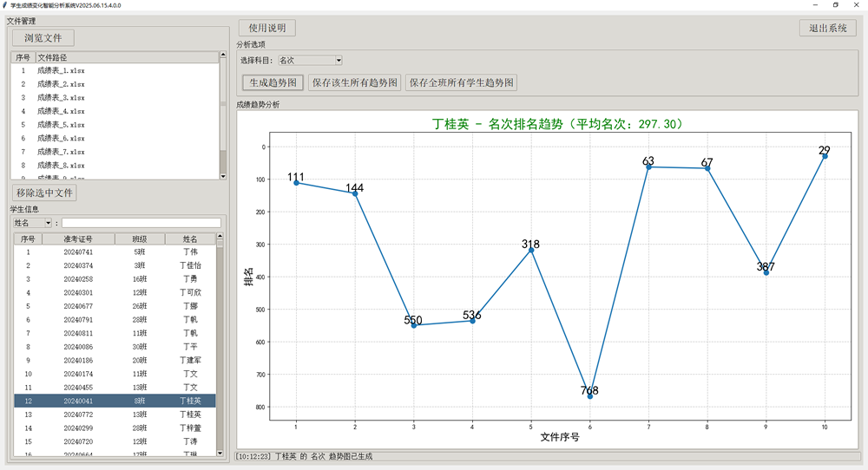Click the 浏览文件 button
The image size is (868, 470).
tap(43, 37)
